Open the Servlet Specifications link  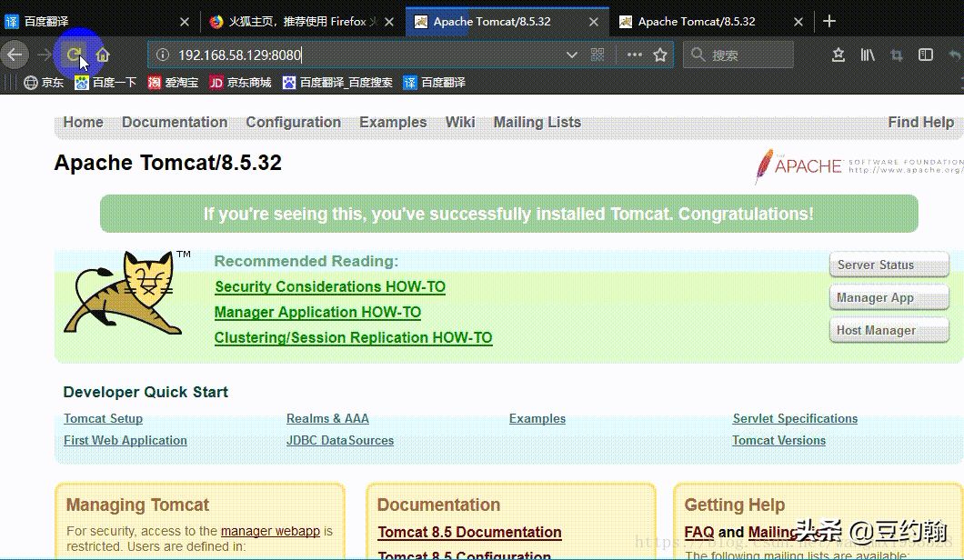click(795, 418)
